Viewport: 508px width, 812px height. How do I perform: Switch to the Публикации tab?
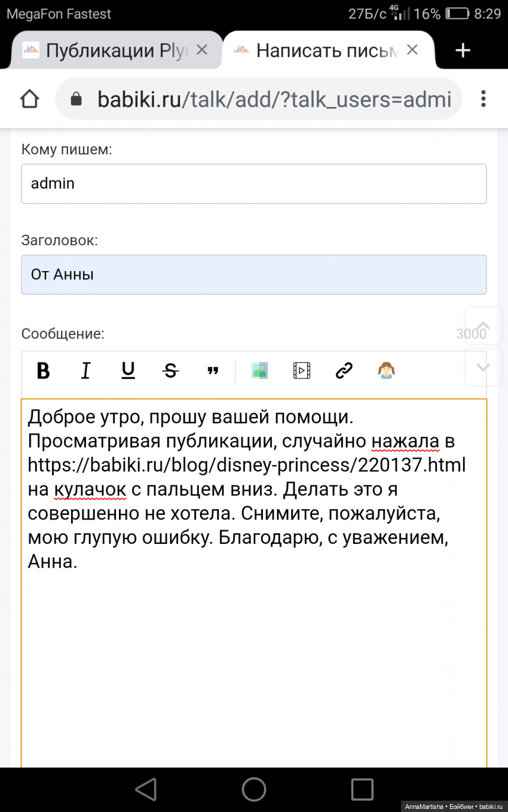pos(108,51)
